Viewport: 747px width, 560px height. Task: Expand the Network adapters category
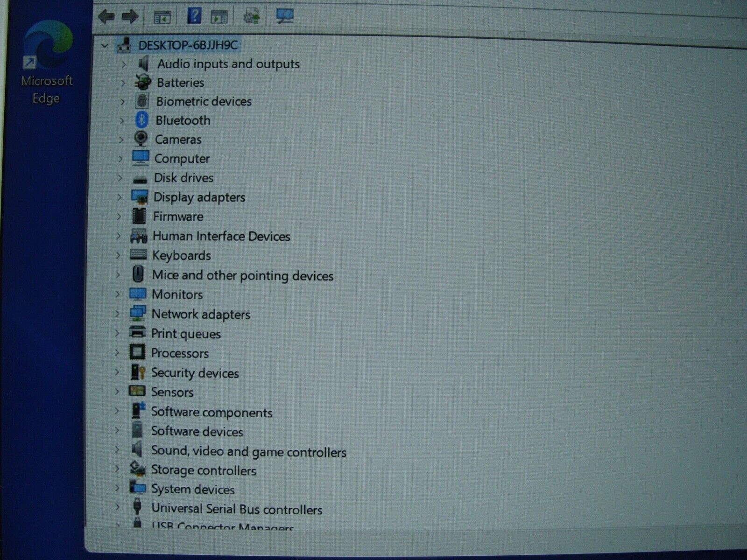click(118, 314)
